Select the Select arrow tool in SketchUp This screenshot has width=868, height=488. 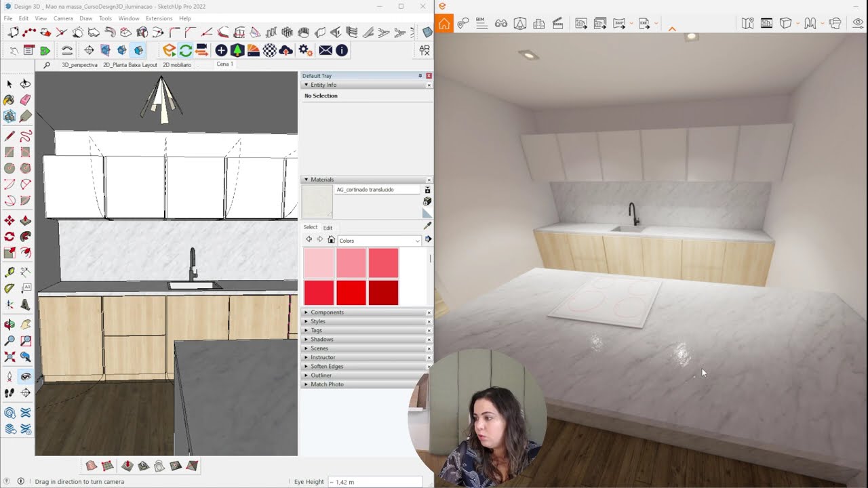(9, 84)
